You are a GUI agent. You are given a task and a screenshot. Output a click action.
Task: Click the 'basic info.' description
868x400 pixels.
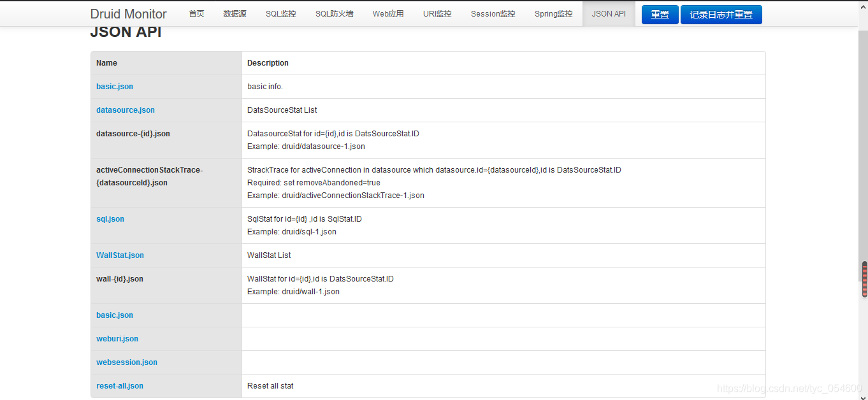point(265,87)
